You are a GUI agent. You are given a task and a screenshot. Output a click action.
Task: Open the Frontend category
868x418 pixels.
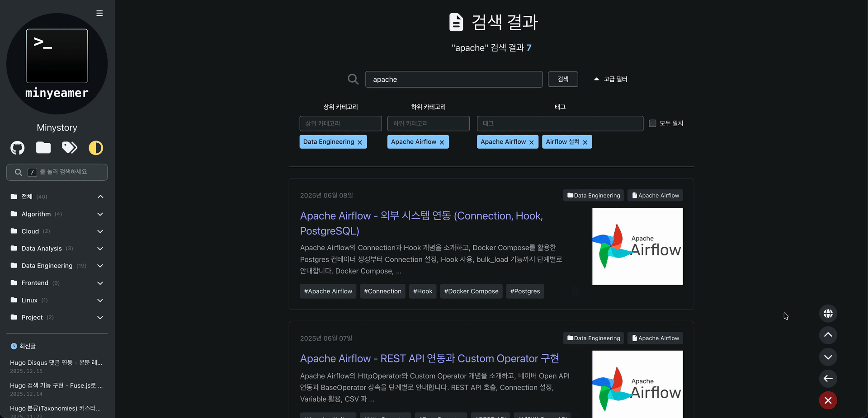pyautogui.click(x=35, y=283)
